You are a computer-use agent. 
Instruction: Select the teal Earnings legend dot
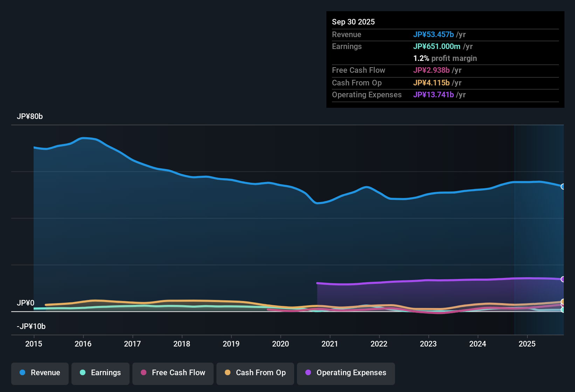(x=83, y=373)
